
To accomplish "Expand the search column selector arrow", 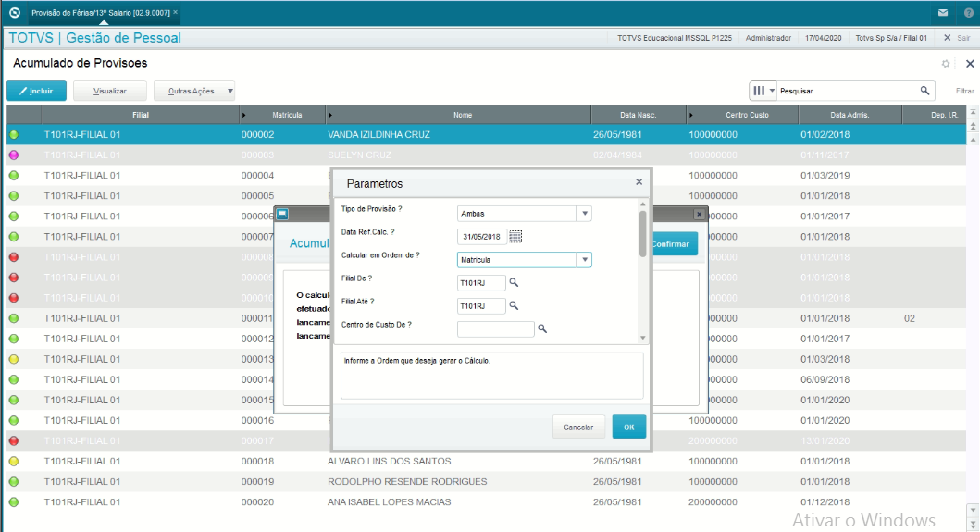I will tap(772, 91).
